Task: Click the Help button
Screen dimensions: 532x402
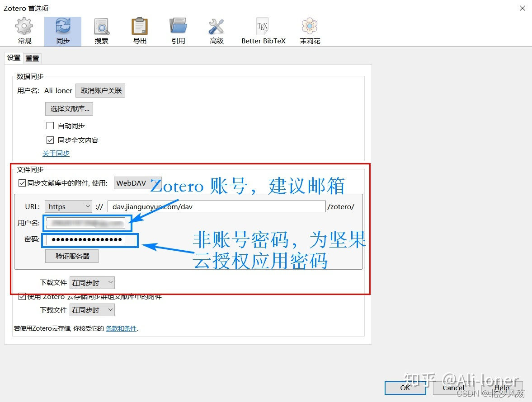Action: coord(501,388)
